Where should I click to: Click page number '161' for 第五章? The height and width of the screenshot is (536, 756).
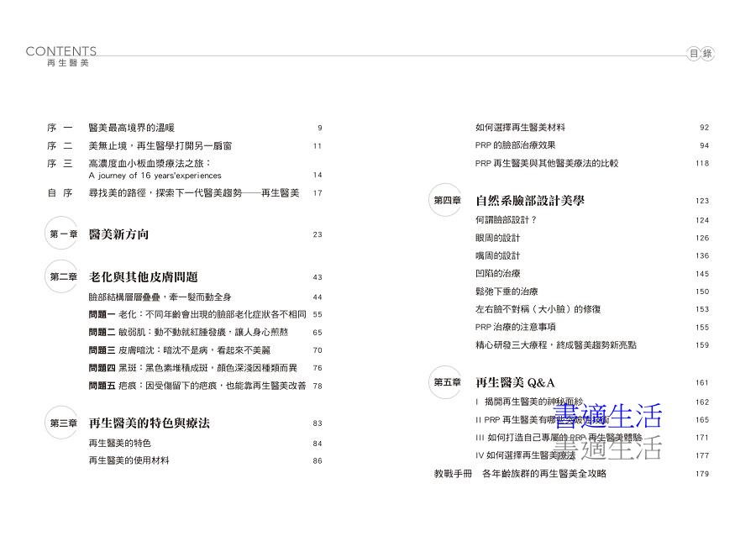tap(702, 383)
